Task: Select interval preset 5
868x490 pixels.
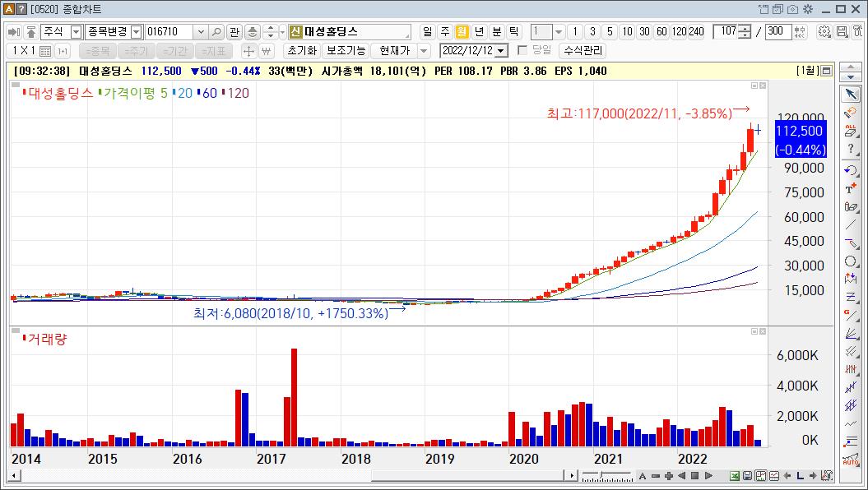Action: coord(610,32)
